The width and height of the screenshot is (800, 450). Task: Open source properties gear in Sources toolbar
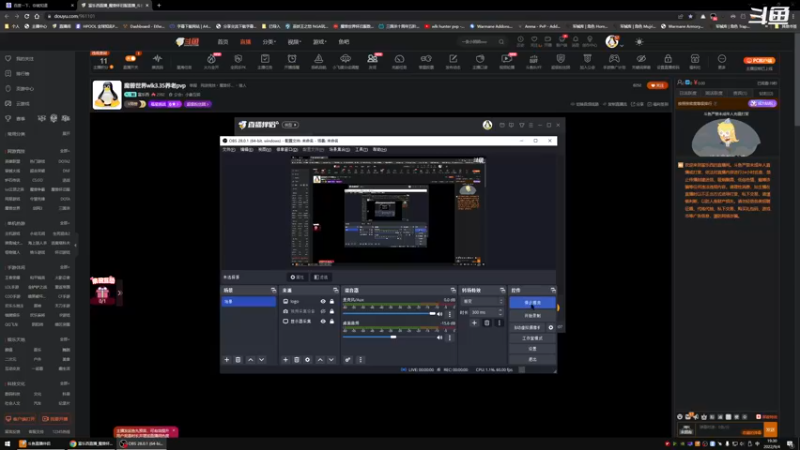click(307, 360)
